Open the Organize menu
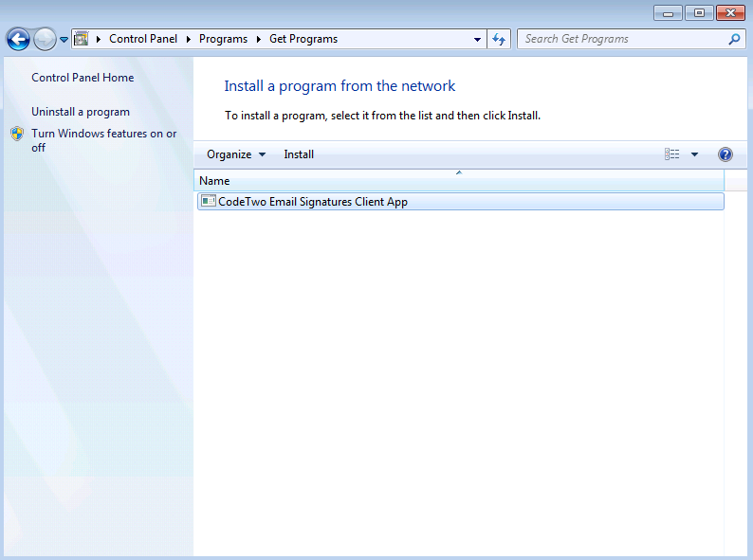Viewport: 753px width, 560px height. point(236,154)
